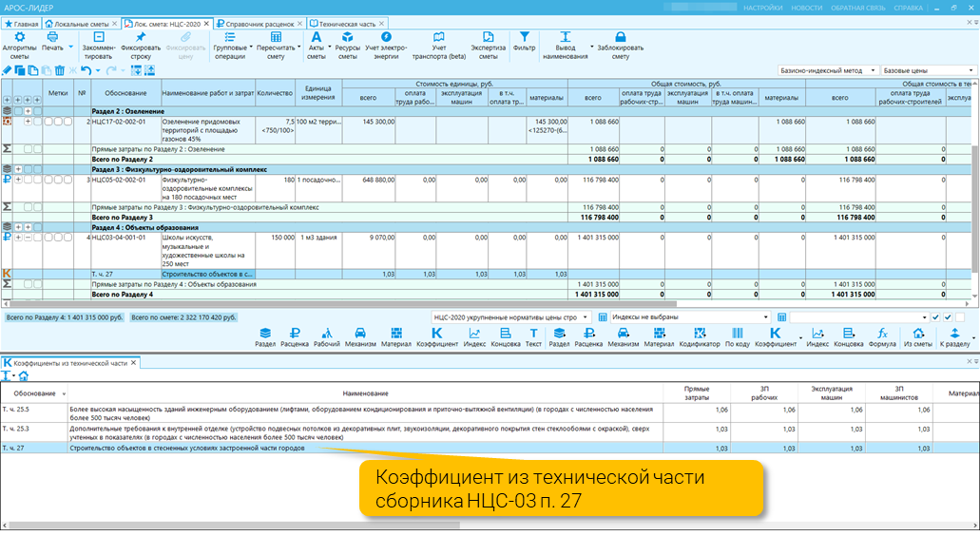The width and height of the screenshot is (980, 536).
Task: Toggle last Метки checkbox in row НЦС17-02-002-01
Action: point(67,122)
